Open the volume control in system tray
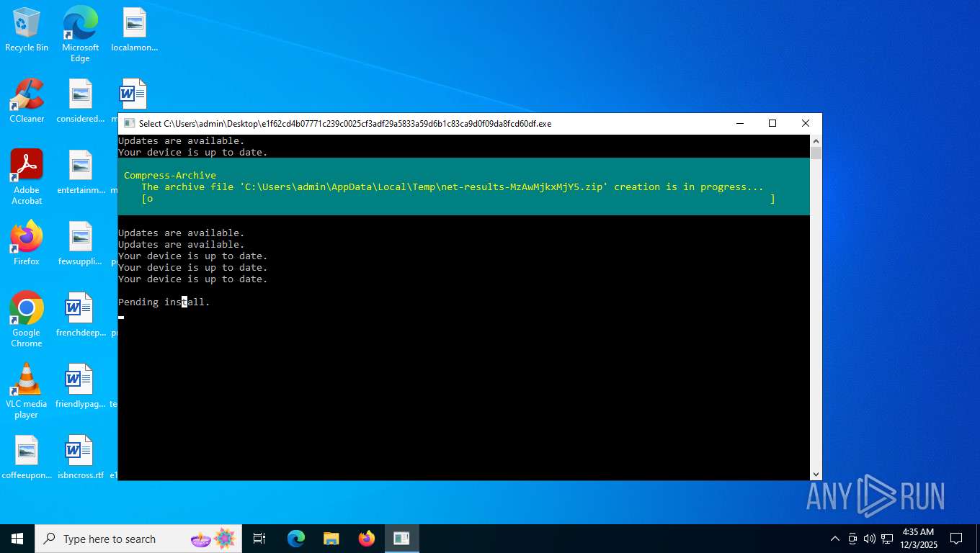980x553 pixels. (x=870, y=539)
